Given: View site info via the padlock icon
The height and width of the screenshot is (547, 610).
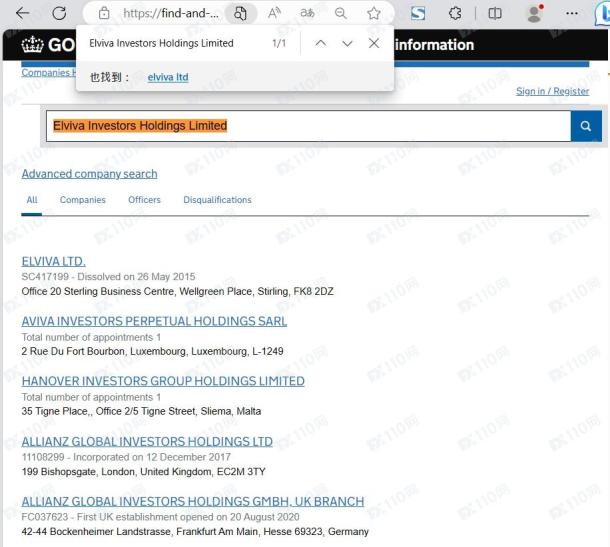Looking at the screenshot, I should tap(104, 14).
